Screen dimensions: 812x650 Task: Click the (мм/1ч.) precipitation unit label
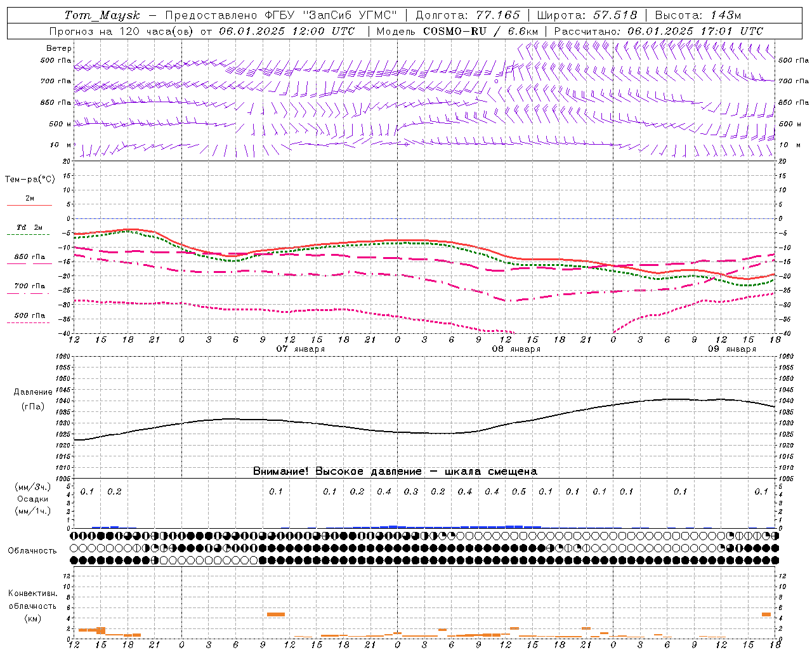tap(33, 511)
